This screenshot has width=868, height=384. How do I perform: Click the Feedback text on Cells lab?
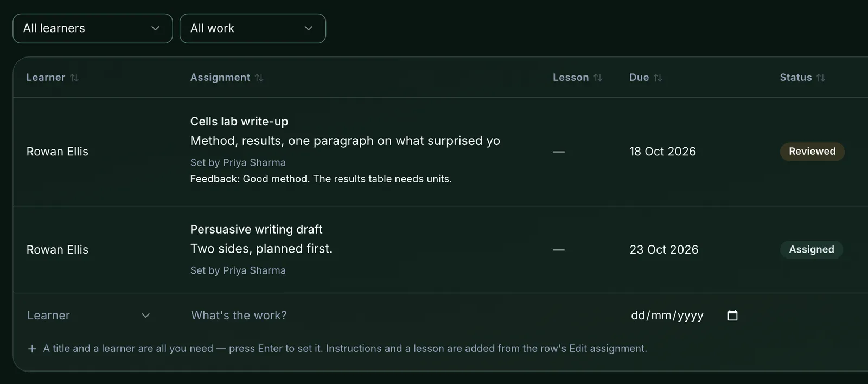tap(321, 179)
